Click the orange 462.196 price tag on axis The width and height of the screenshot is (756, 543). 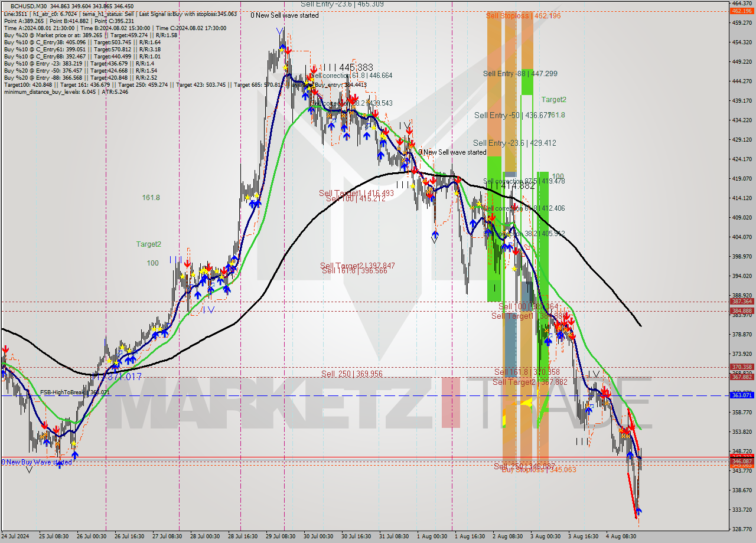pyautogui.click(x=742, y=11)
